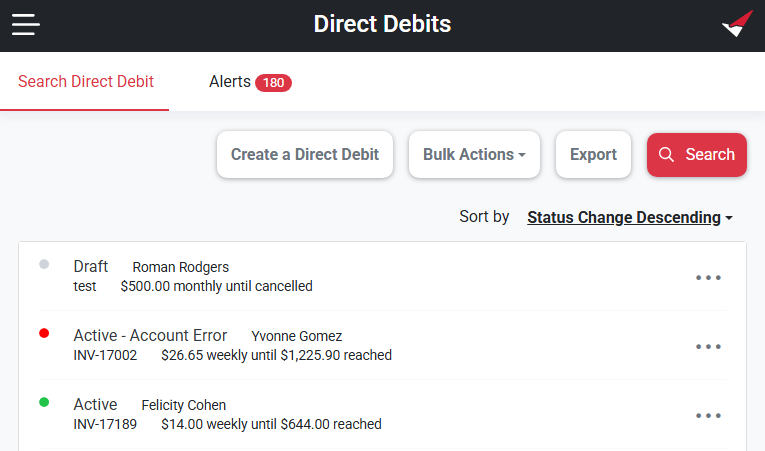The width and height of the screenshot is (765, 451).
Task: Open three-dot menu for Felicity Cohen debit
Action: tap(708, 416)
